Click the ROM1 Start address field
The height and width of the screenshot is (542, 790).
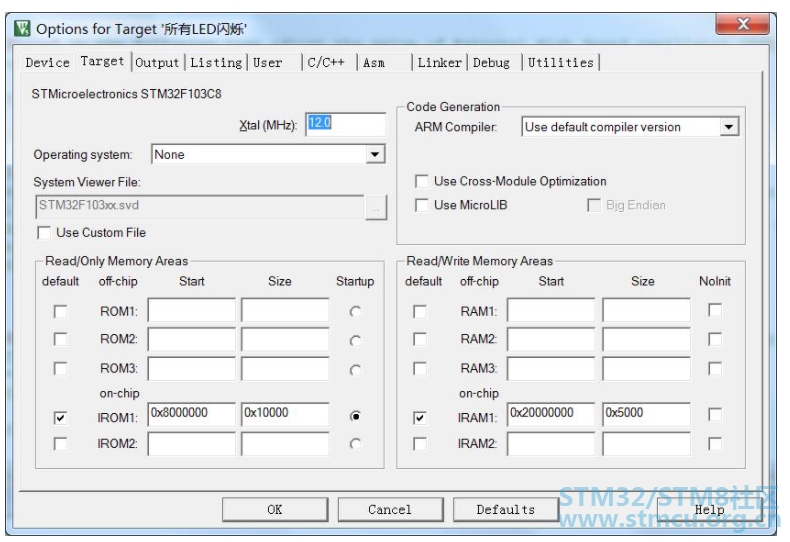point(191,310)
